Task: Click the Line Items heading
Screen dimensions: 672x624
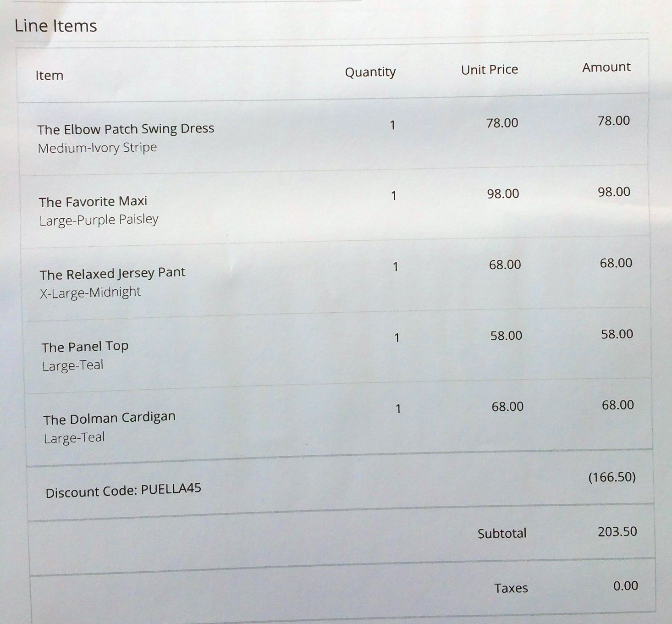Action: (55, 26)
